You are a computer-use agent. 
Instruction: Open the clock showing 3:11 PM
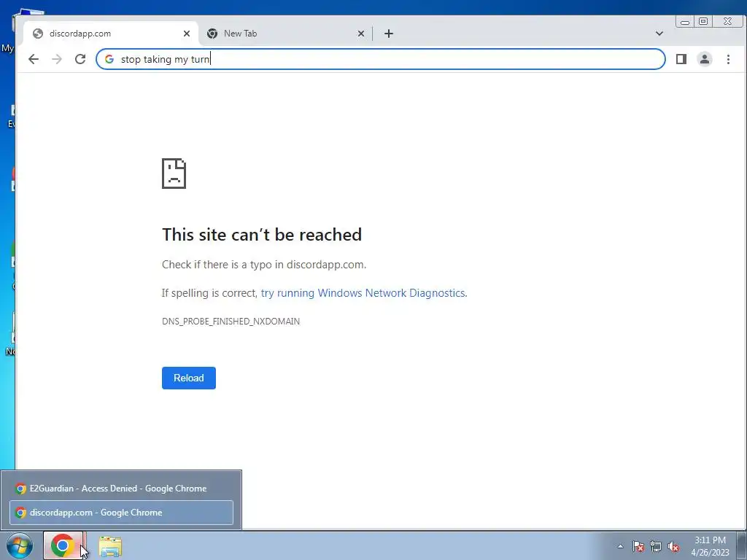point(710,546)
